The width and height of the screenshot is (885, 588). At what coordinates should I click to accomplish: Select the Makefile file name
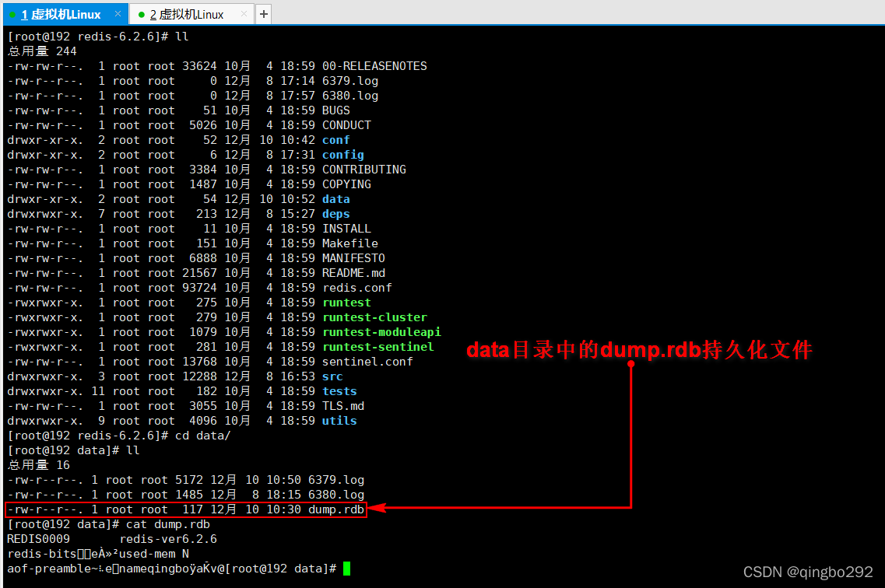[350, 243]
